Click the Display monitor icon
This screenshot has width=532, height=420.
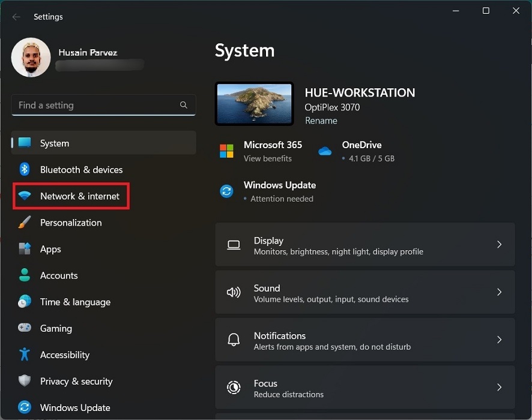pyautogui.click(x=234, y=244)
